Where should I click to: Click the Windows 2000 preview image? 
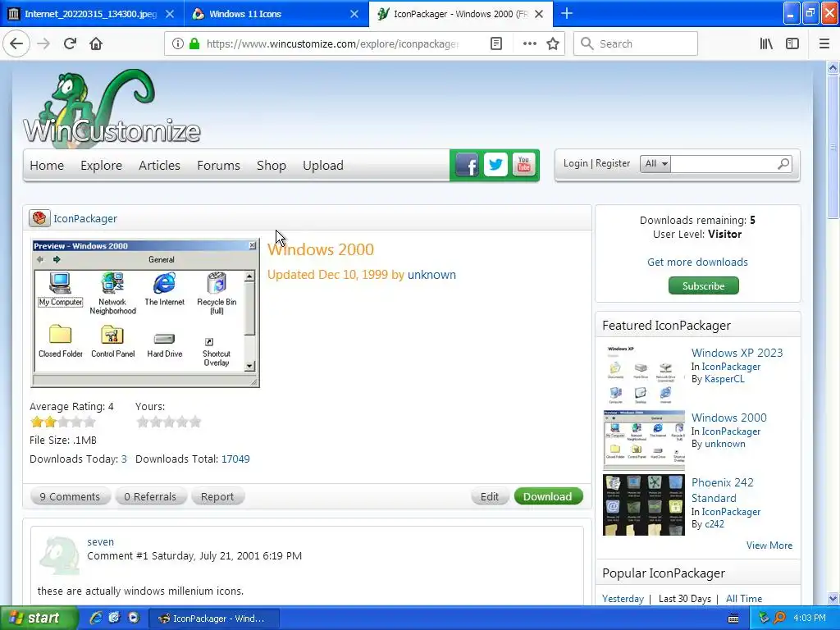[x=145, y=313]
